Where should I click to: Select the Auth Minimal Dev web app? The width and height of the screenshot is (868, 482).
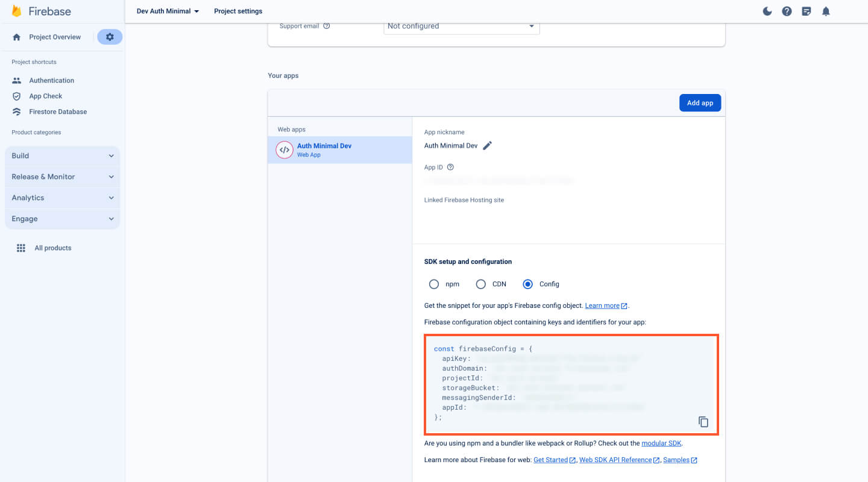click(340, 149)
